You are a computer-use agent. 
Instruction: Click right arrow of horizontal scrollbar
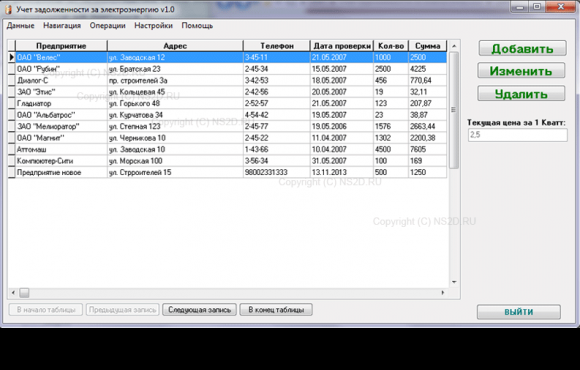coord(443,293)
